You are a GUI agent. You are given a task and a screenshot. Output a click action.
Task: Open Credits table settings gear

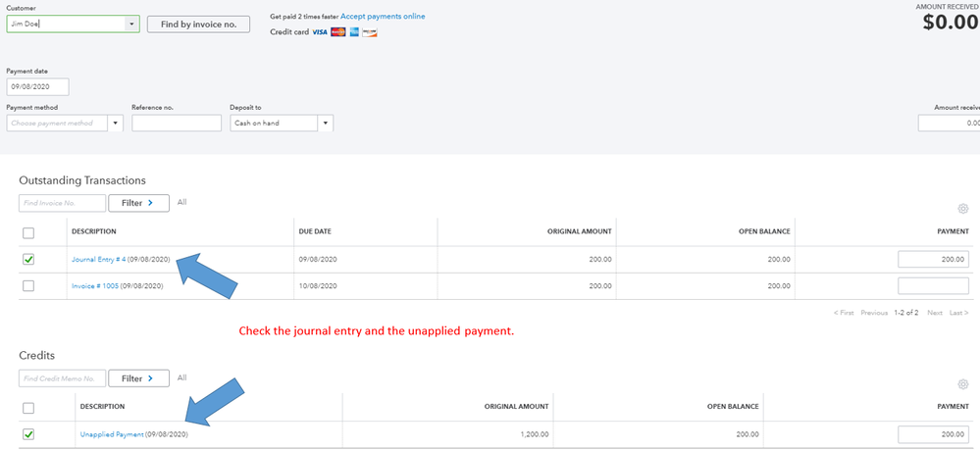[962, 384]
